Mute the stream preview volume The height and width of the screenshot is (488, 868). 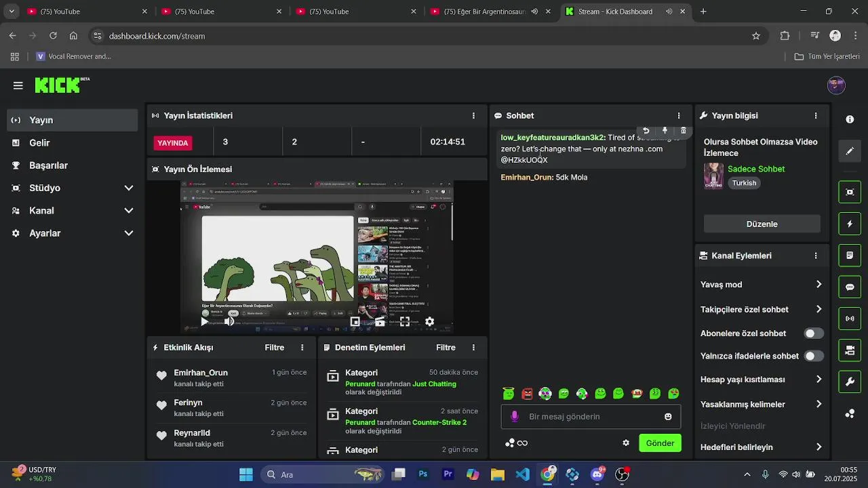[x=229, y=321]
